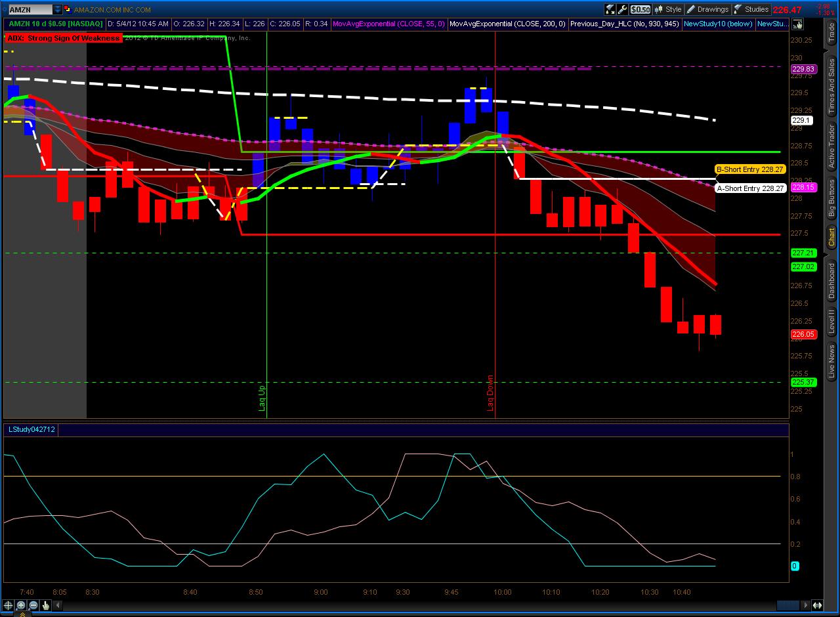
Task: Open the Level II side tab
Action: pyautogui.click(x=831, y=323)
